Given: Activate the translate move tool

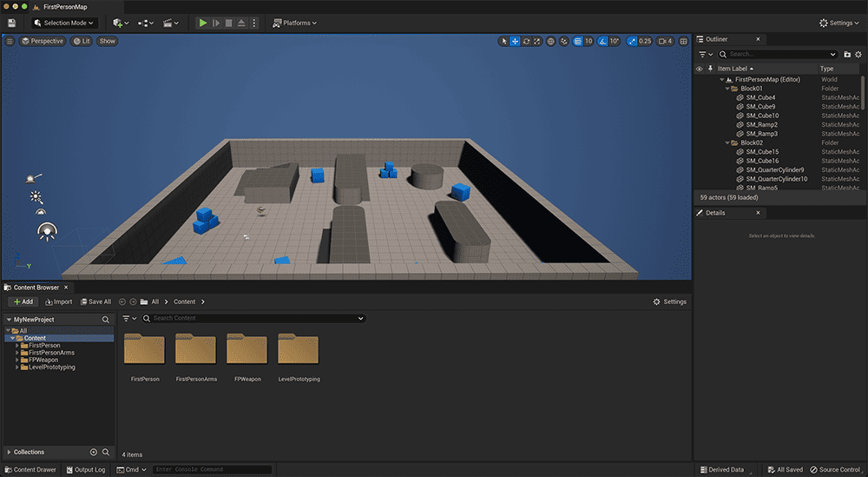Looking at the screenshot, I should coord(515,41).
